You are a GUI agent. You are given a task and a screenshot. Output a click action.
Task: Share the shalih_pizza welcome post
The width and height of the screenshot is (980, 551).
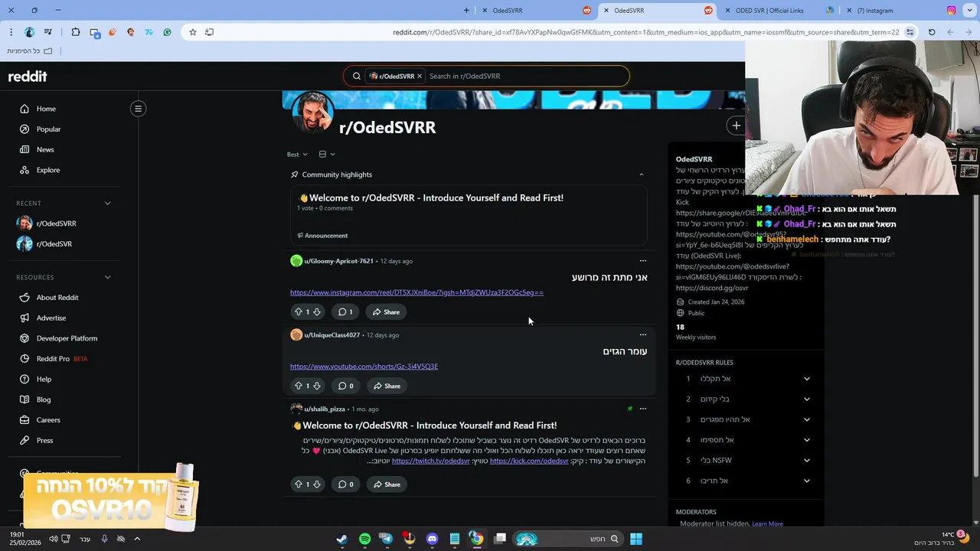(x=387, y=484)
